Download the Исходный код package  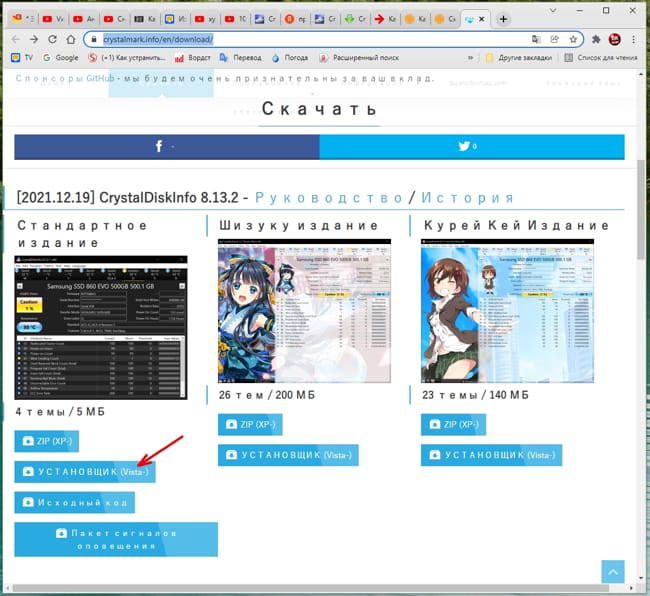(75, 502)
